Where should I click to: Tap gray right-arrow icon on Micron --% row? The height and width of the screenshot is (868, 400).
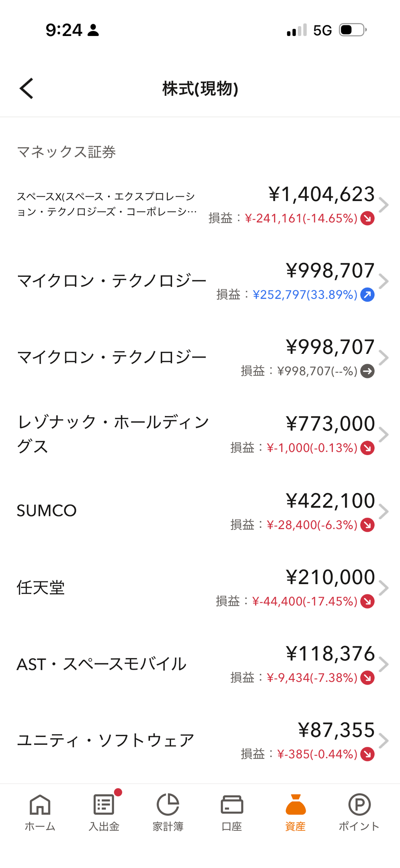(368, 371)
